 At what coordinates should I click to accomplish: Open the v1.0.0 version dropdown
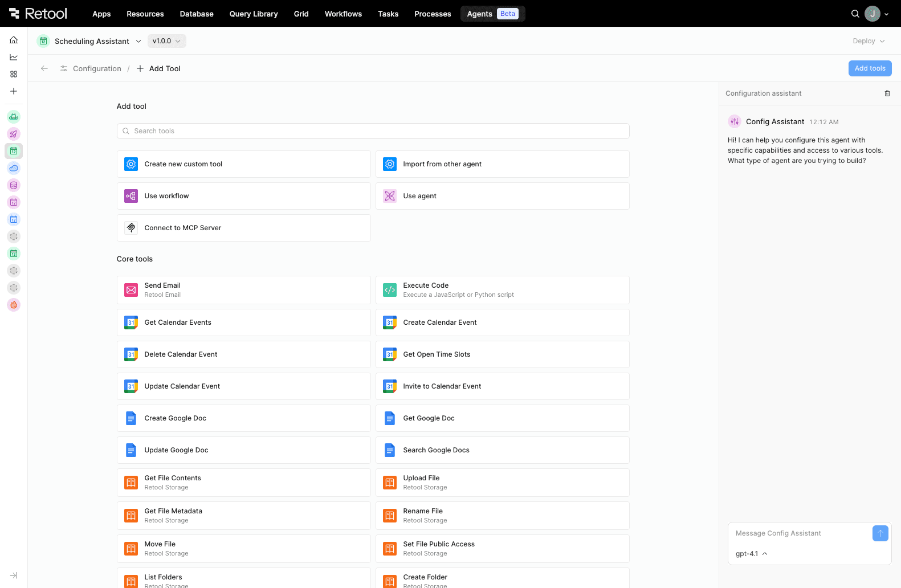click(x=166, y=41)
